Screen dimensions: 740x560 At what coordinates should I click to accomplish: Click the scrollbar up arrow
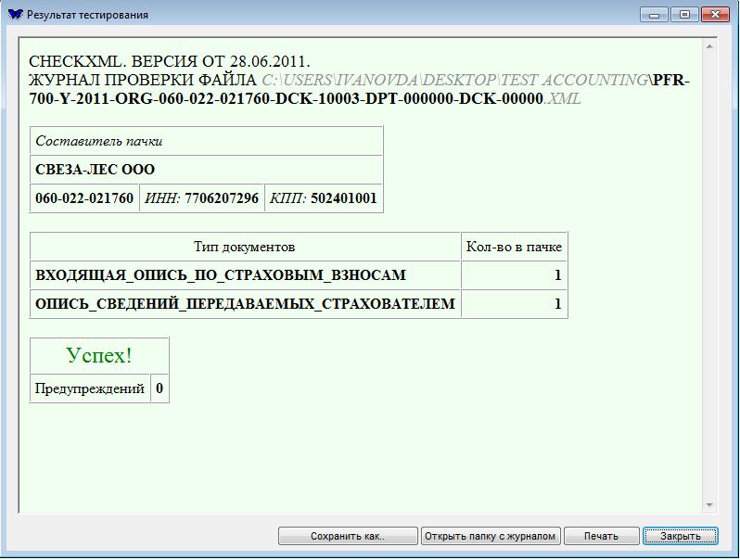point(711,45)
